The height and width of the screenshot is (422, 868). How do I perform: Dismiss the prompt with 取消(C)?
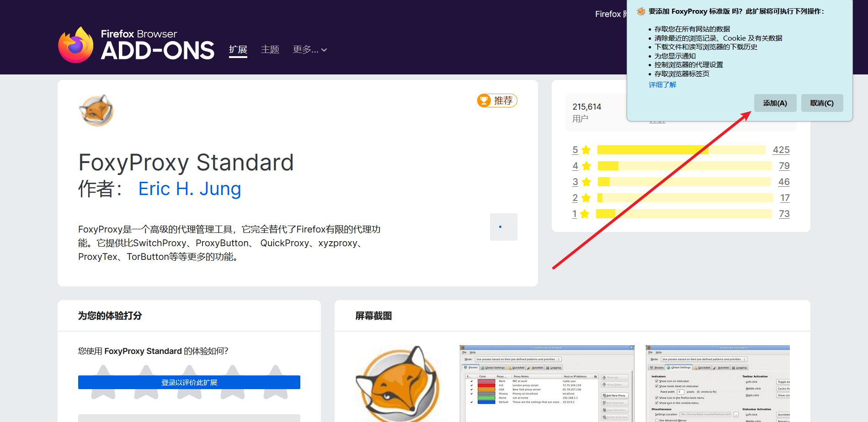(822, 103)
